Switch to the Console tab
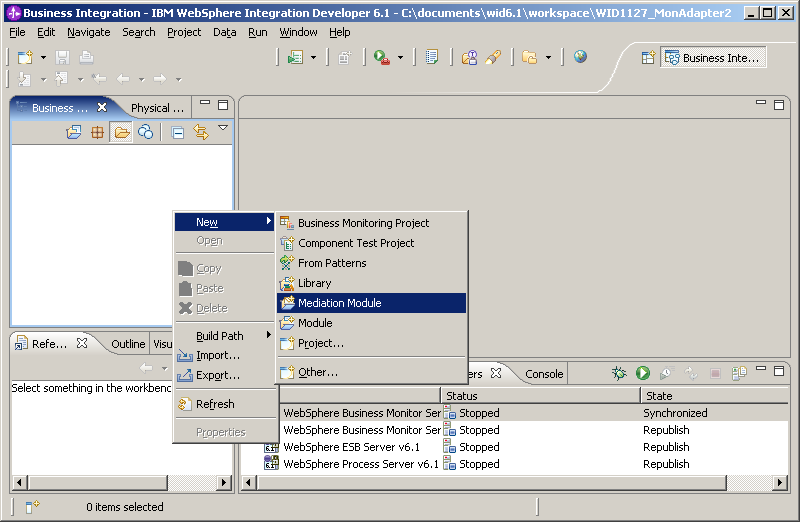800x522 pixels. [544, 374]
